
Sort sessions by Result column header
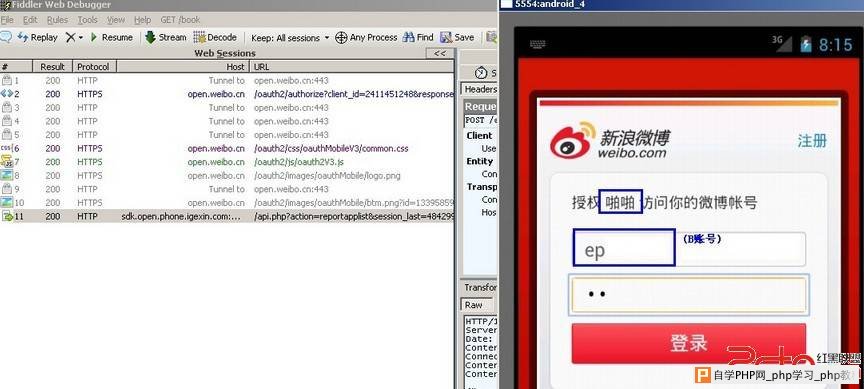(x=52, y=67)
